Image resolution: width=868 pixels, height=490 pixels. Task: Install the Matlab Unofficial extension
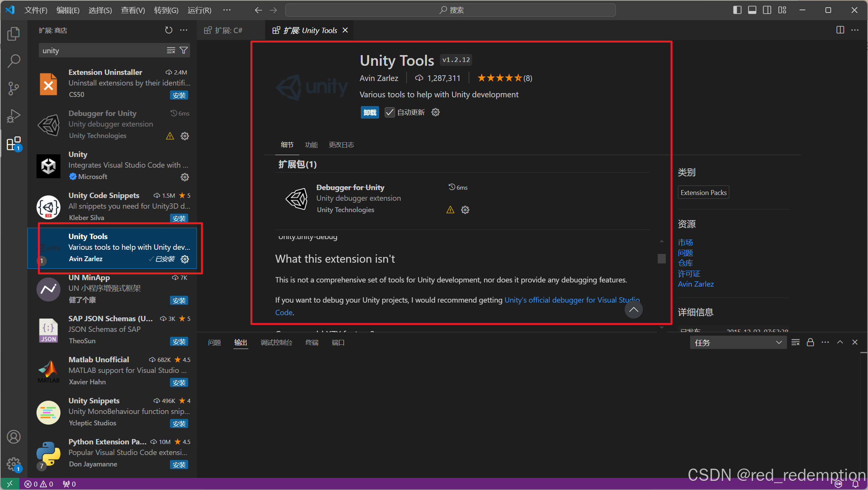click(x=179, y=383)
